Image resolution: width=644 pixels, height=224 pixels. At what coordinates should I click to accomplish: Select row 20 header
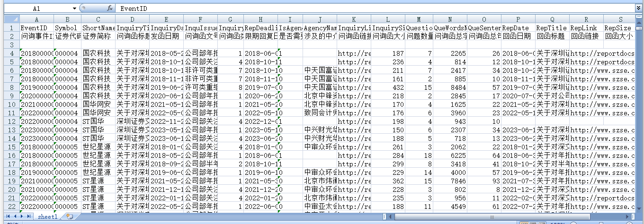pyautogui.click(x=11, y=190)
